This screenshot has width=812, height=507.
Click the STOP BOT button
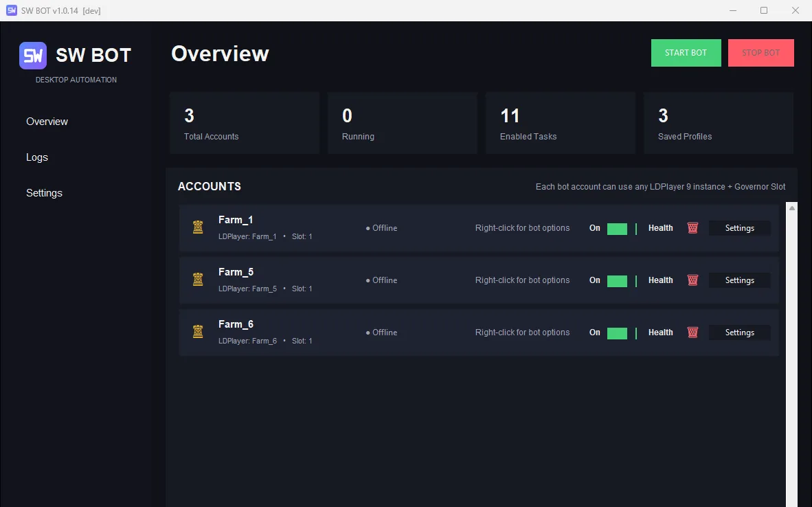click(760, 53)
